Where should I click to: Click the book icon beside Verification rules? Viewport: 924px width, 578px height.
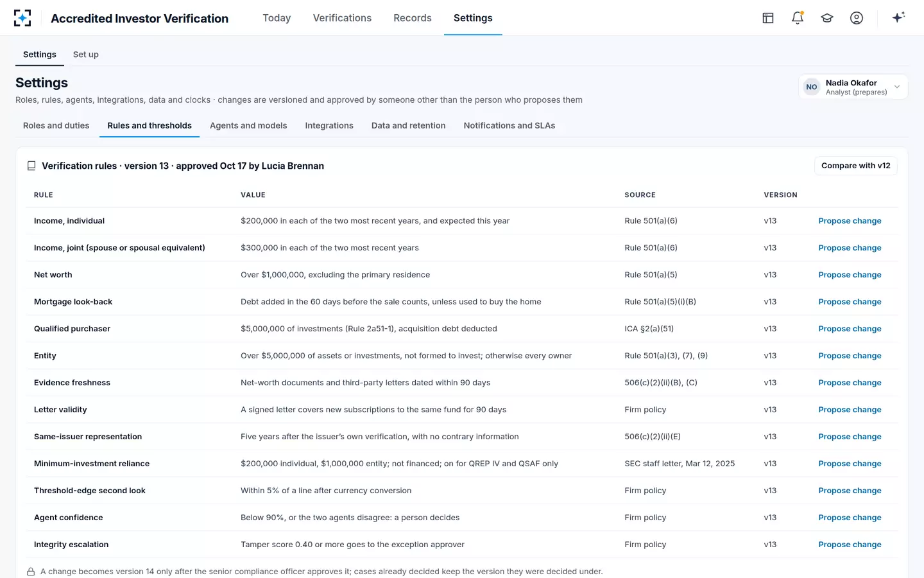[x=31, y=166]
